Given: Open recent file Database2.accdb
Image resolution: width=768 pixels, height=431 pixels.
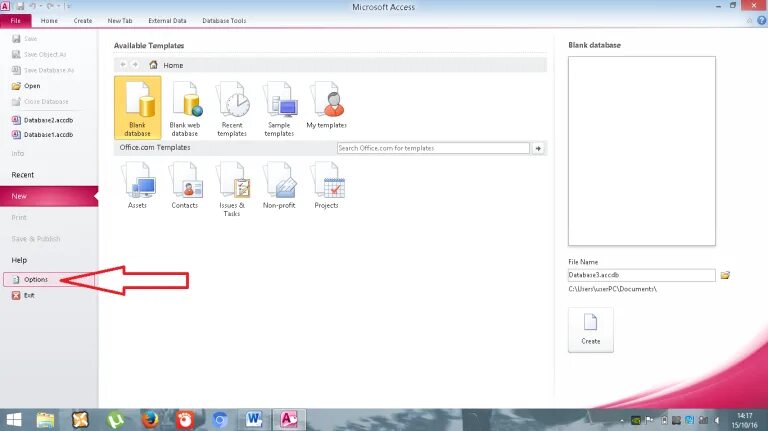Looking at the screenshot, I should [43, 120].
